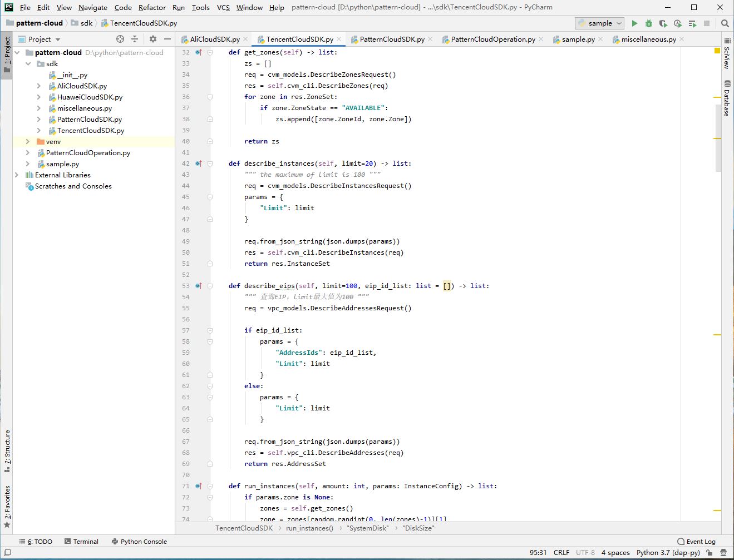Screen dimensions: 734x560
Task: Open the Structure tool window
Action: click(7, 451)
